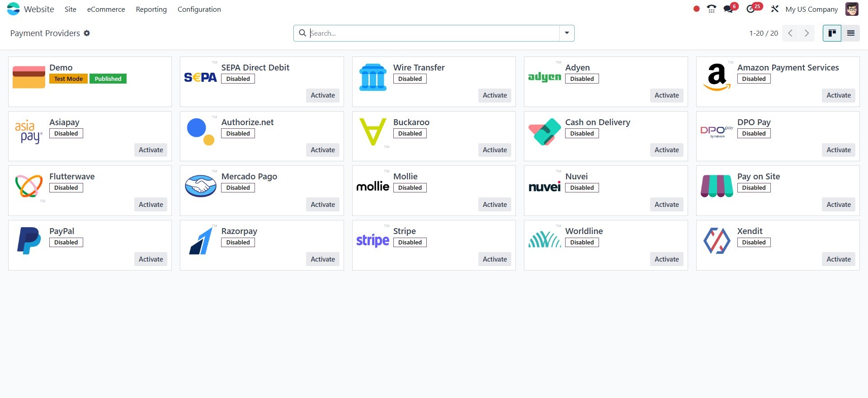Open the conversations messages icon
The width and height of the screenshot is (868, 398).
(728, 9)
